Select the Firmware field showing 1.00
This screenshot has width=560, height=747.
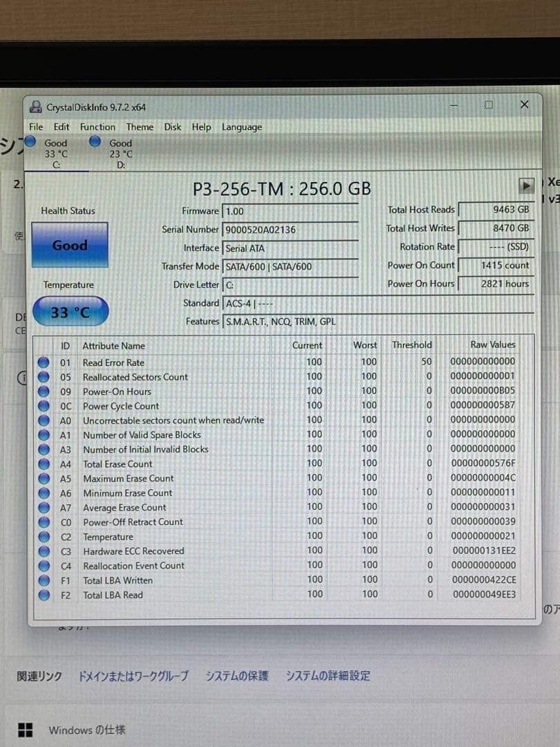(x=290, y=210)
